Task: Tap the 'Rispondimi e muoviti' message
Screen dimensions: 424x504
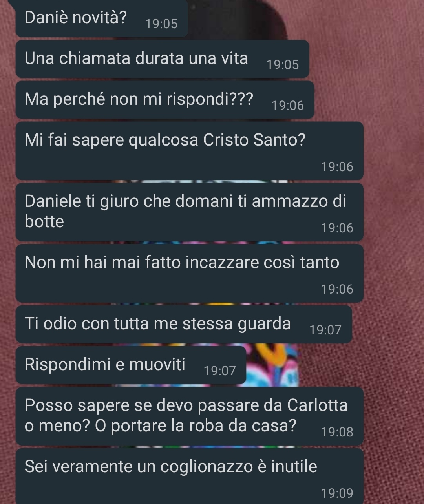Action: pyautogui.click(x=131, y=365)
